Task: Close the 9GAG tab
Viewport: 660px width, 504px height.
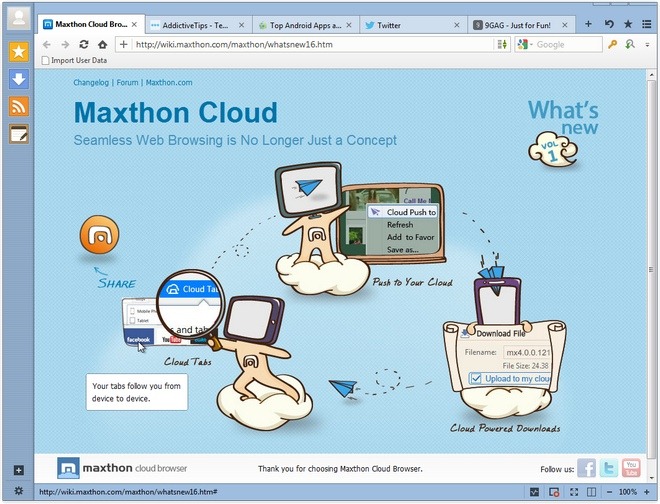Action: click(565, 25)
